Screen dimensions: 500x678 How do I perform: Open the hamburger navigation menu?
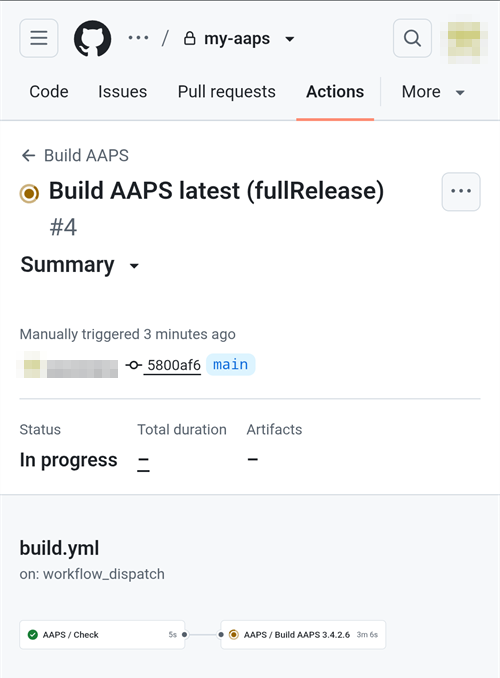click(38, 38)
